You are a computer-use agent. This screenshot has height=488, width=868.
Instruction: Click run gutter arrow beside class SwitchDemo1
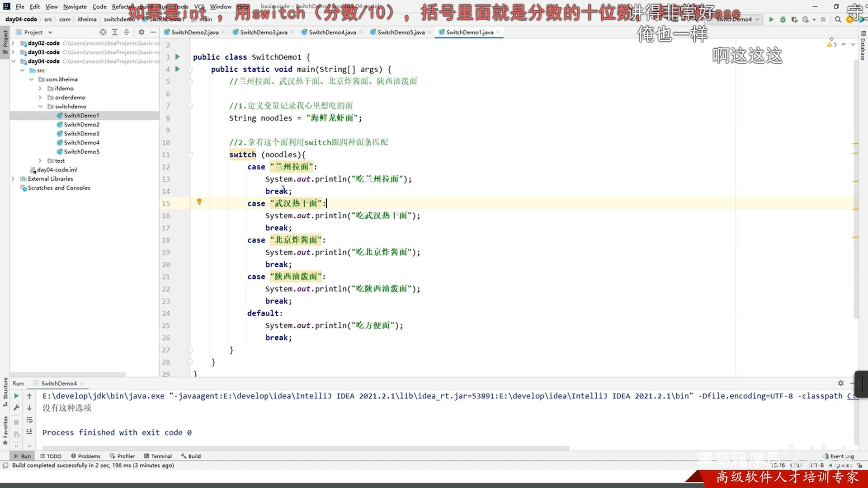pos(178,57)
